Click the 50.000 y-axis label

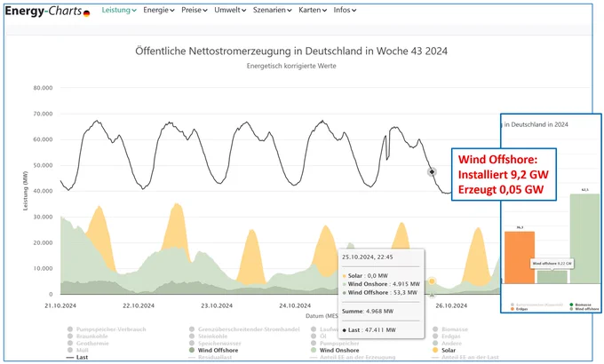43,165
